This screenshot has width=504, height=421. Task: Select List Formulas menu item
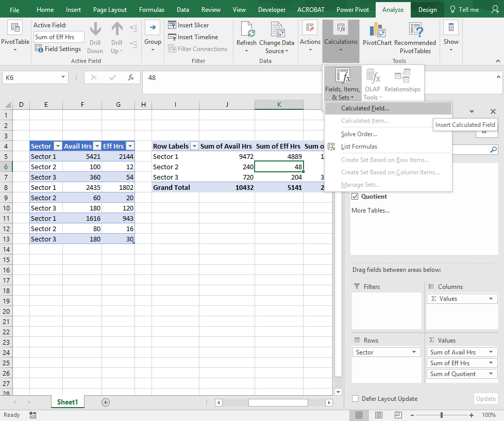pos(388,147)
